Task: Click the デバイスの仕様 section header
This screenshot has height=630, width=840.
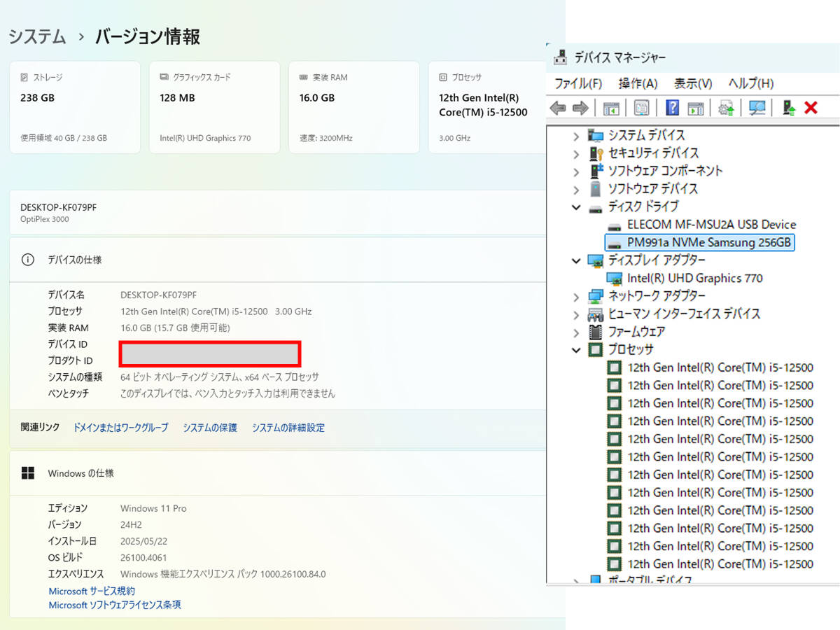Action: click(x=277, y=260)
